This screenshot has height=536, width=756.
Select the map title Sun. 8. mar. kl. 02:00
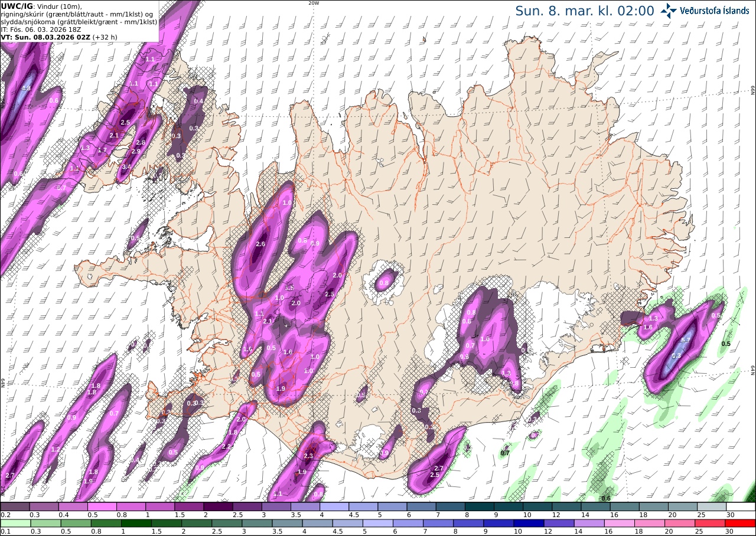[585, 11]
